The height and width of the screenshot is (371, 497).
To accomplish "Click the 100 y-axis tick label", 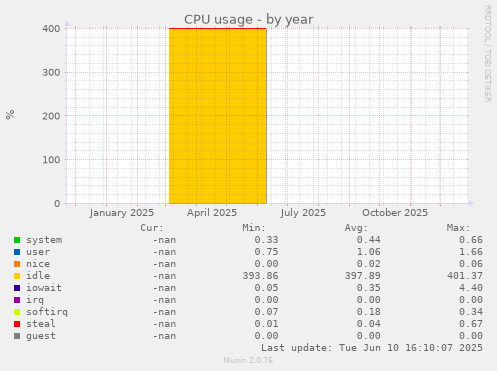I will pos(51,160).
